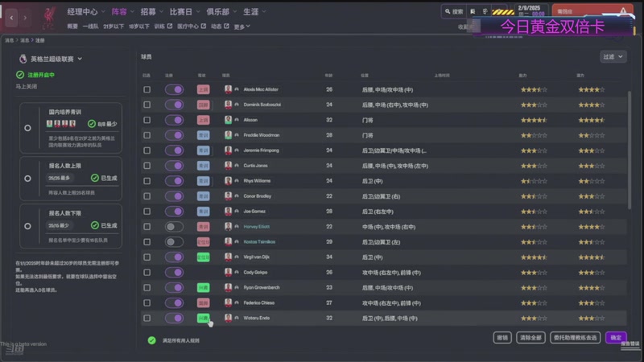This screenshot has width=644, height=362.
Task: Tick the checkbox for Cody Gakpo
Action: (x=147, y=273)
